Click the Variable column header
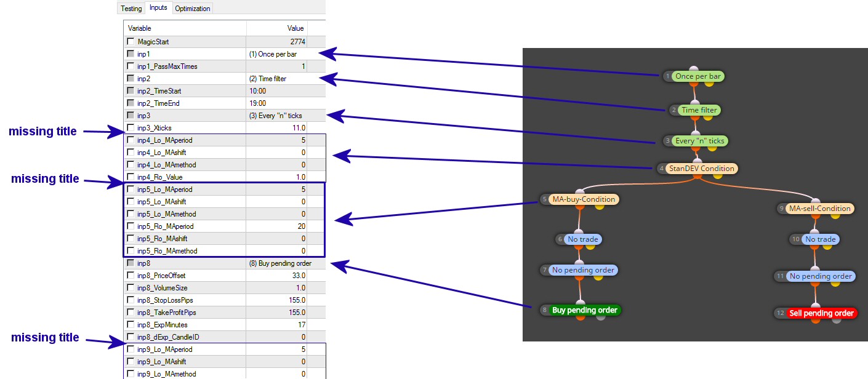The image size is (868, 379). click(185, 28)
